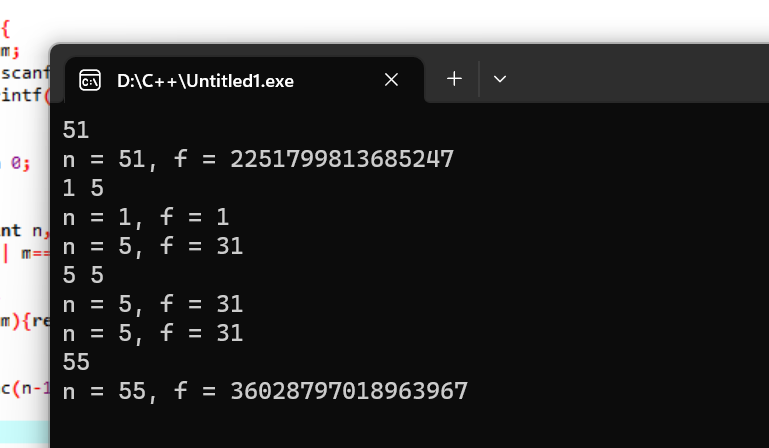The height and width of the screenshot is (448, 769).
Task: Select the D:\C++\Untitled1.exe tab
Action: [x=205, y=80]
